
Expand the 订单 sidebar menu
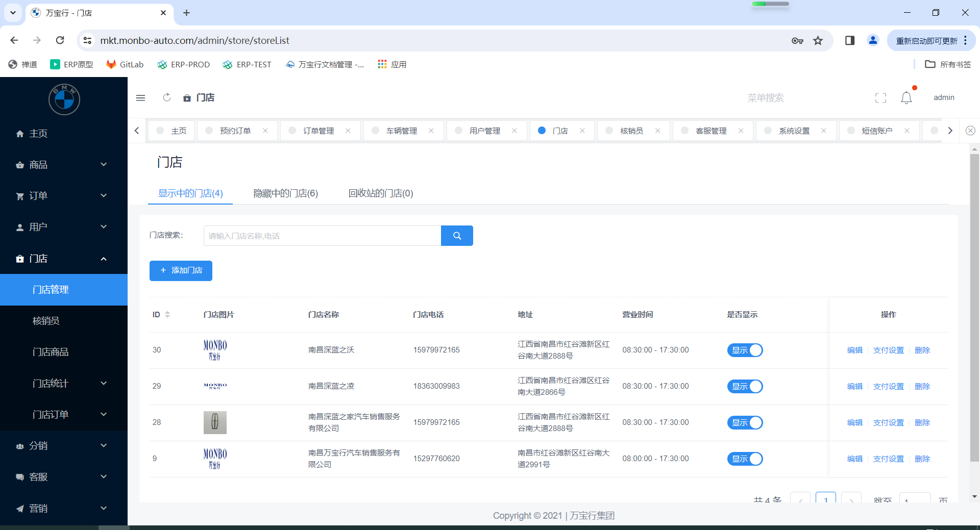(x=64, y=196)
